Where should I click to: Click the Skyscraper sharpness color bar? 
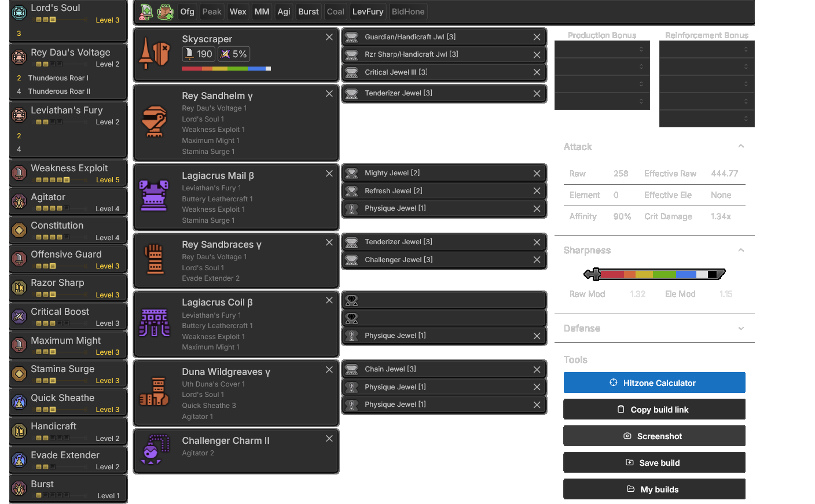pyautogui.click(x=226, y=68)
